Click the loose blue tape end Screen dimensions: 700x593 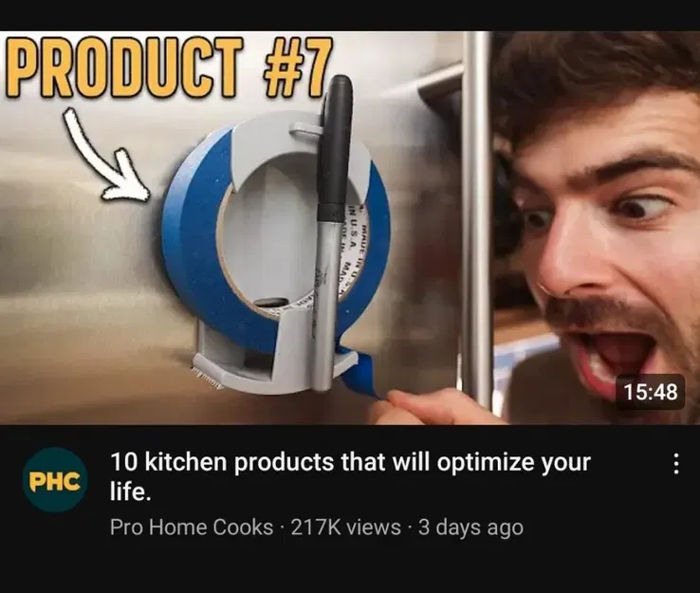(360, 375)
